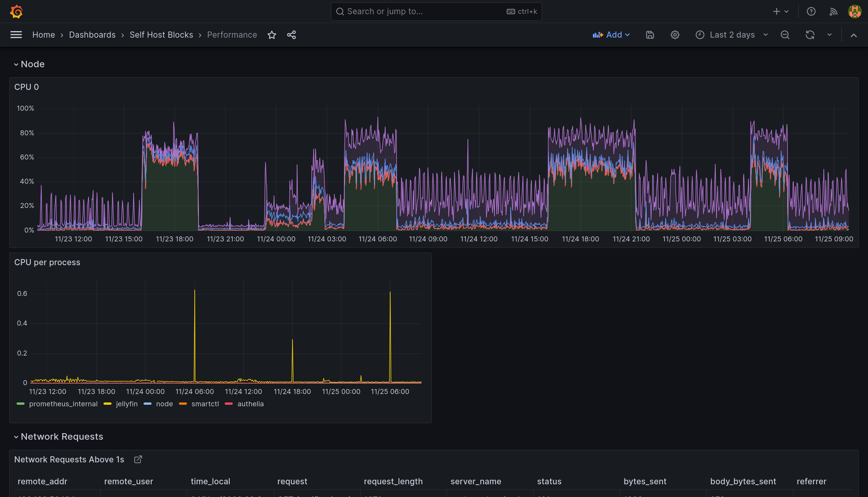Select the Dashboards breadcrumb menu item
Screen dimensions: 868x497
click(92, 35)
